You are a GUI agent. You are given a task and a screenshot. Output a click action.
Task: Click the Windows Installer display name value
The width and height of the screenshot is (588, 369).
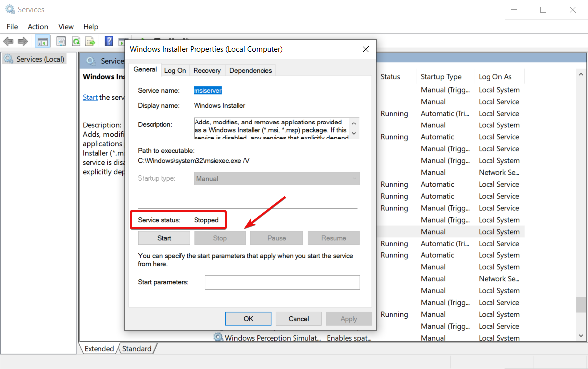click(219, 106)
